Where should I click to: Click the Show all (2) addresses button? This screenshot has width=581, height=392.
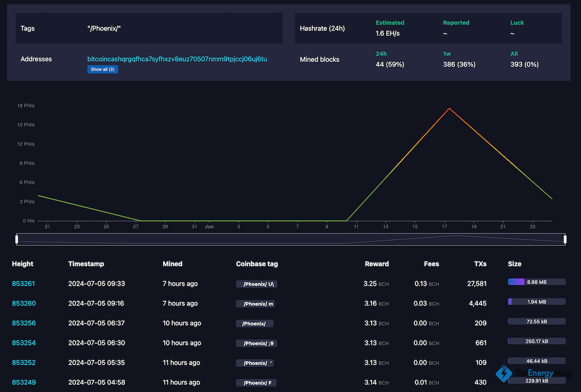[x=102, y=70]
